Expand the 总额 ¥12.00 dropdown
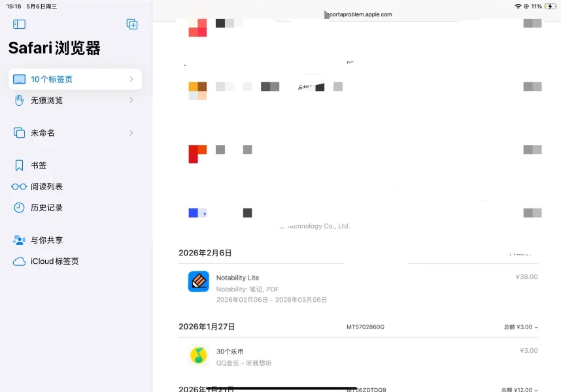 tap(519, 389)
